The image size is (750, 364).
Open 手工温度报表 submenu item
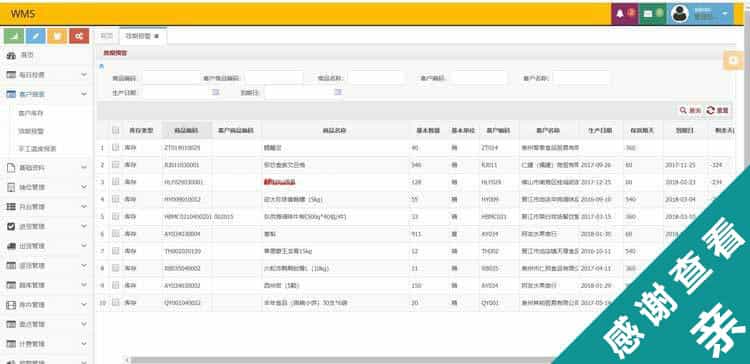coord(37,149)
